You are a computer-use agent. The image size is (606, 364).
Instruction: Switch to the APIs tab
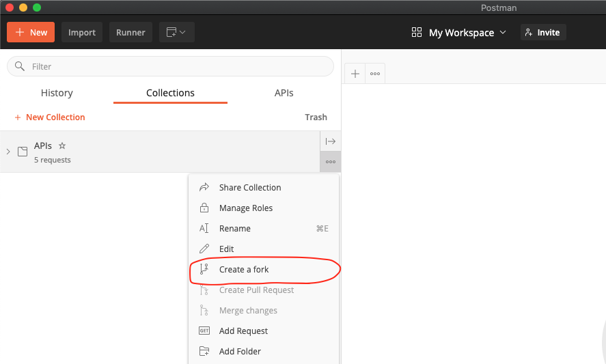click(284, 93)
